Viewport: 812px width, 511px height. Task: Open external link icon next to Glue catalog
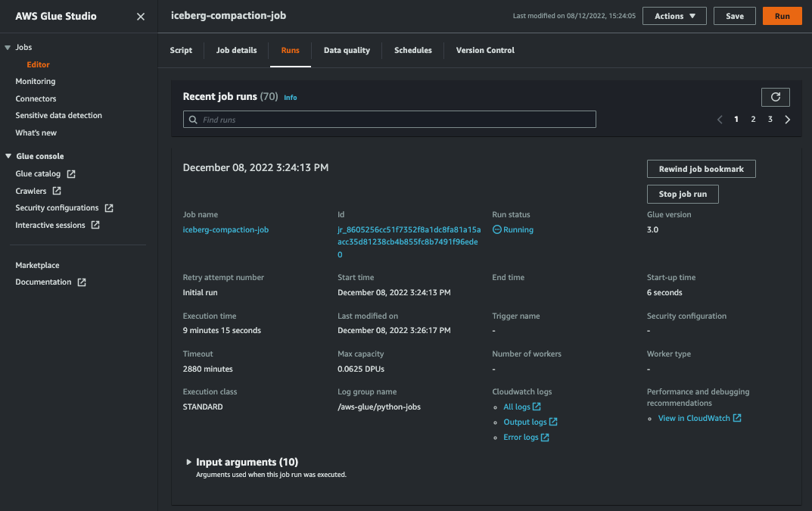pos(71,174)
